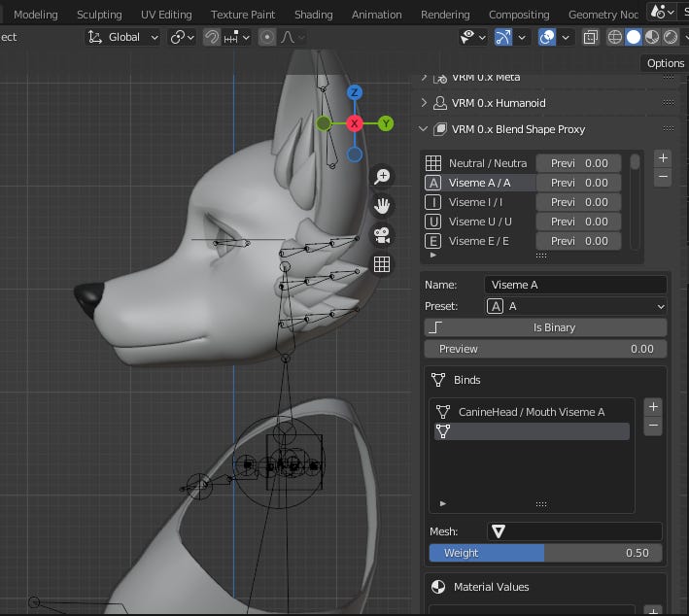Viewport: 689px width, 616px height.
Task: Open the object visibility eye dropdown
Action: pos(472,37)
